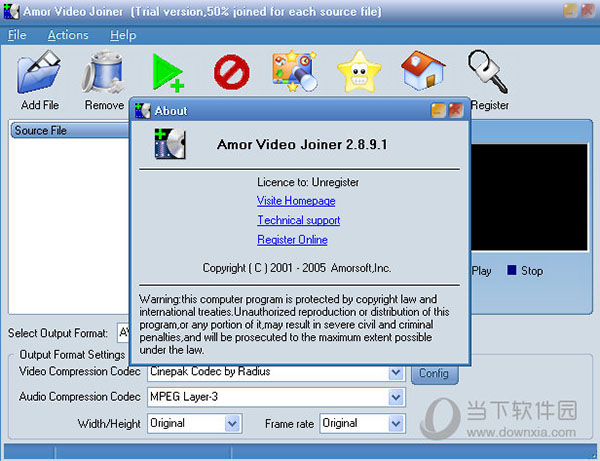
Task: Click the Source File column header
Action: pyautogui.click(x=70, y=130)
